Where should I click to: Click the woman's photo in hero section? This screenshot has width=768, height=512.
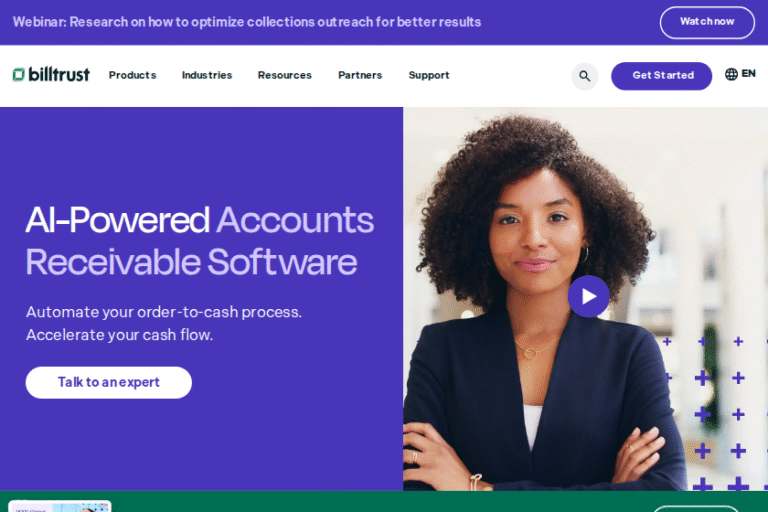585,299
